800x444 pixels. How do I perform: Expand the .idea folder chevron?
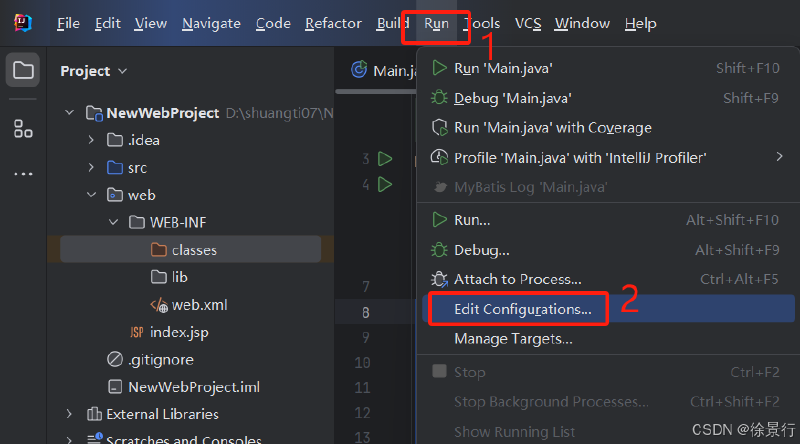(91, 139)
